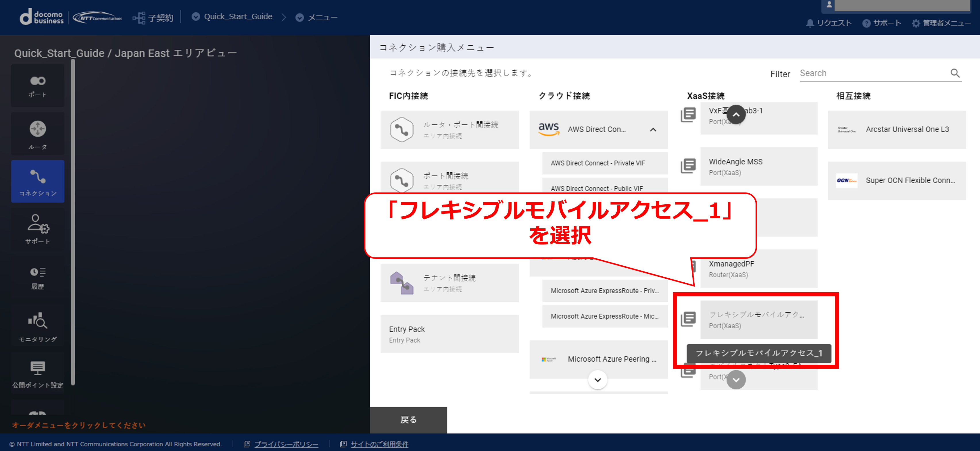
Task: Click the XaaS list down-arrow button
Action: (x=736, y=379)
